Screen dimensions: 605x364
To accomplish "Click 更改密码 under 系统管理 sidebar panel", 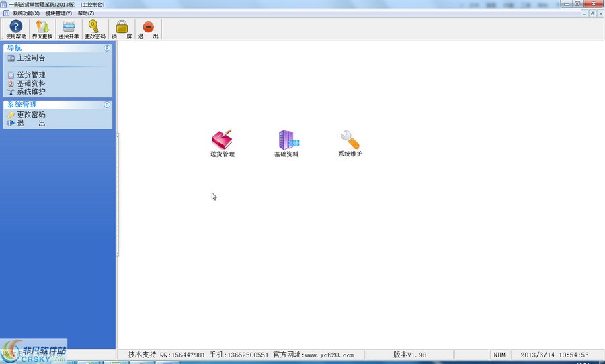I will 31,115.
